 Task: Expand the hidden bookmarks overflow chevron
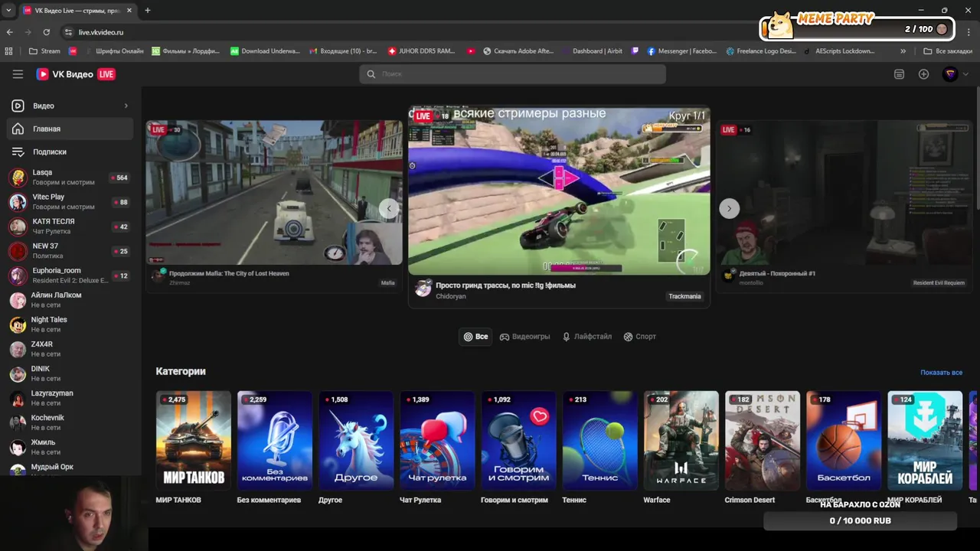click(x=903, y=51)
